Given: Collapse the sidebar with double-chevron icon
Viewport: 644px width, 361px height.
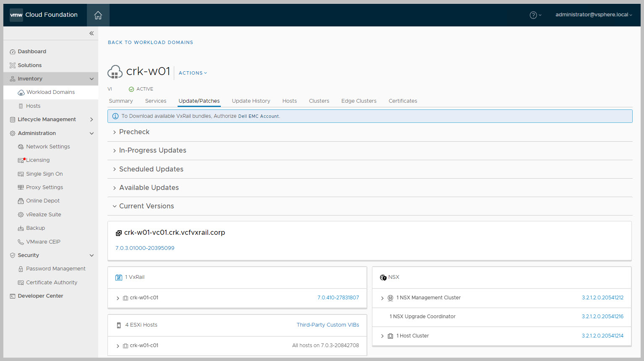Looking at the screenshot, I should coord(92,33).
